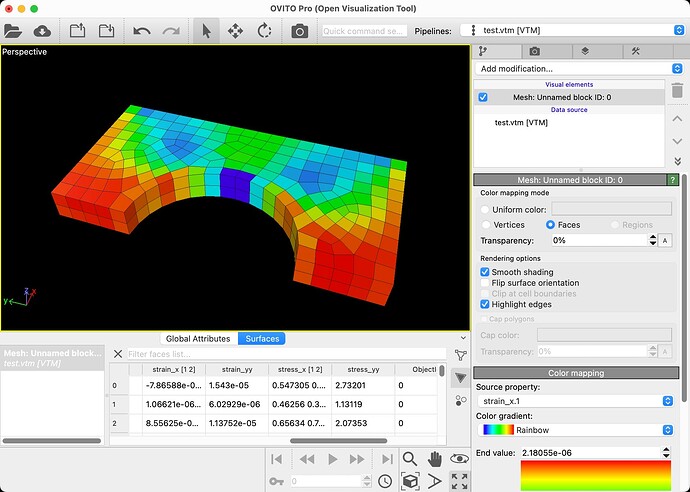Redo the last undone action

[171, 31]
